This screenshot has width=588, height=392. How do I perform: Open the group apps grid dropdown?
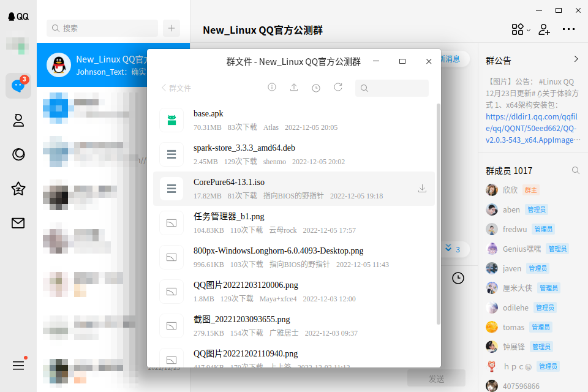click(521, 29)
